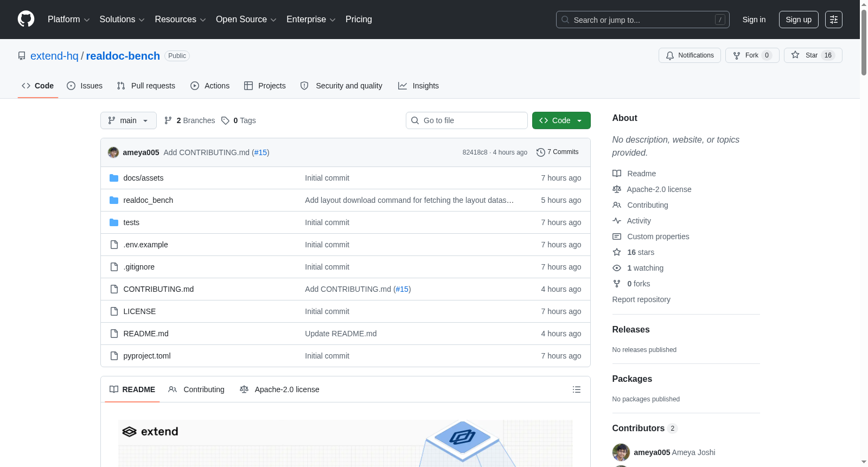This screenshot has height=467, width=868.
Task: Open commit hash 82418c8
Action: coord(475,152)
